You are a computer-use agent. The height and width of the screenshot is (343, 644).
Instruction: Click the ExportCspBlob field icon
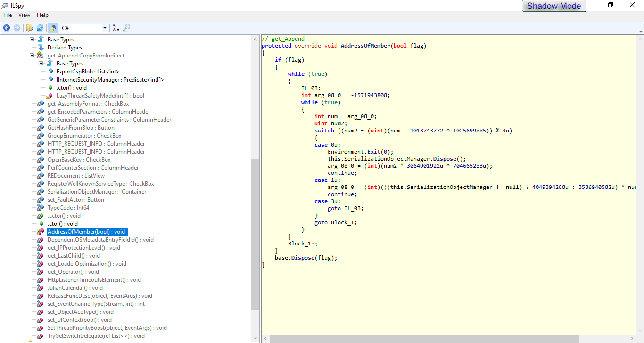click(x=51, y=72)
